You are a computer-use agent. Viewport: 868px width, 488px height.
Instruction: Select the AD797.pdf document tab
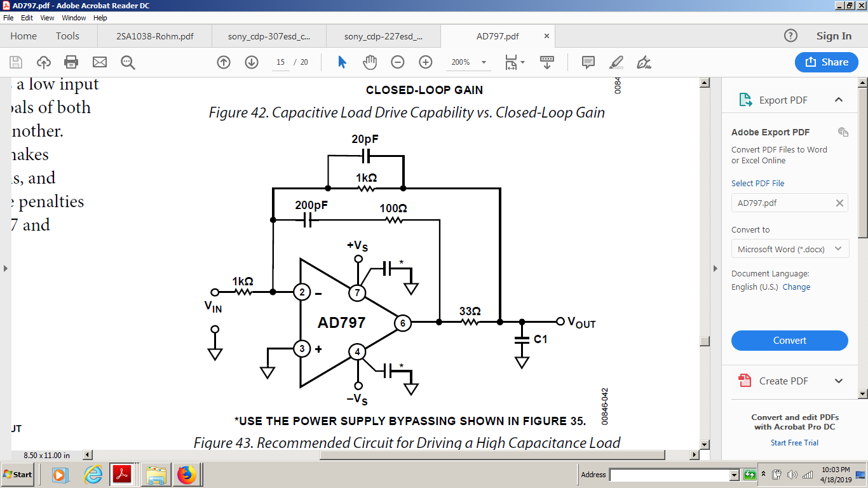tap(498, 36)
